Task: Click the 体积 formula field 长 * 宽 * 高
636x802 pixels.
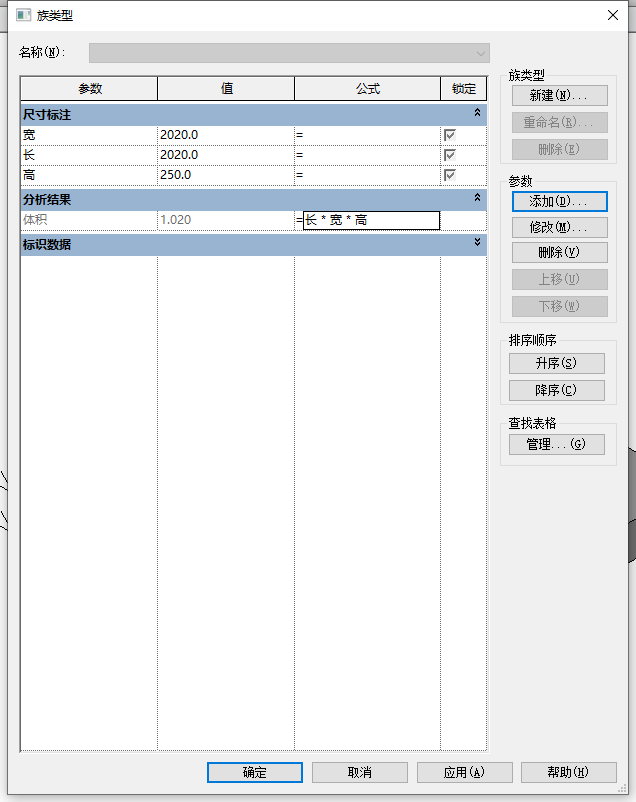Action: 371,220
